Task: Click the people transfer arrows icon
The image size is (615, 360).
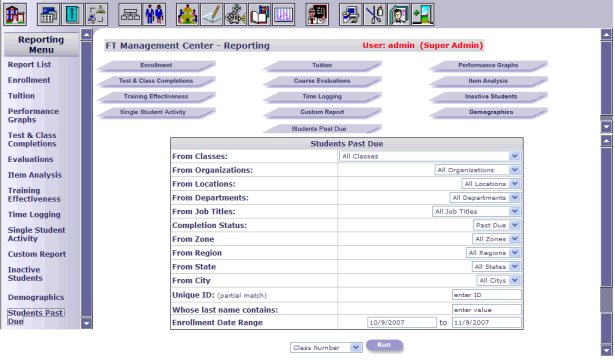Action: click(x=96, y=14)
